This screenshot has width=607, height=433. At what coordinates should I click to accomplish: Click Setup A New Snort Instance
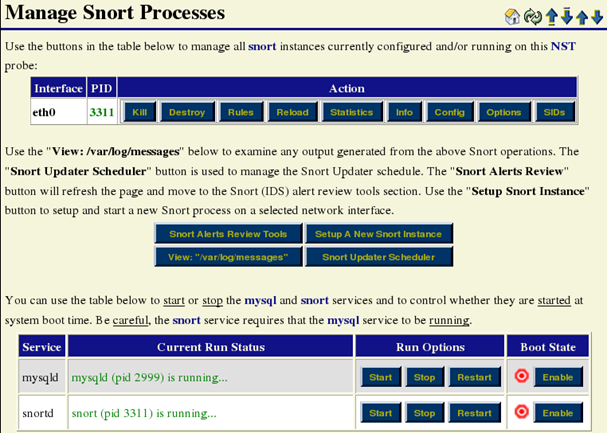pyautogui.click(x=378, y=234)
